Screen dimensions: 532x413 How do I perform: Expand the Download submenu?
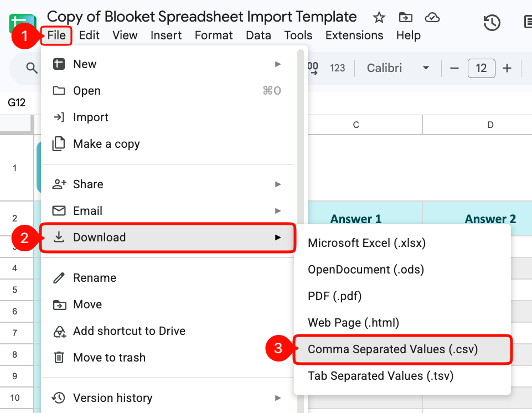coord(168,237)
